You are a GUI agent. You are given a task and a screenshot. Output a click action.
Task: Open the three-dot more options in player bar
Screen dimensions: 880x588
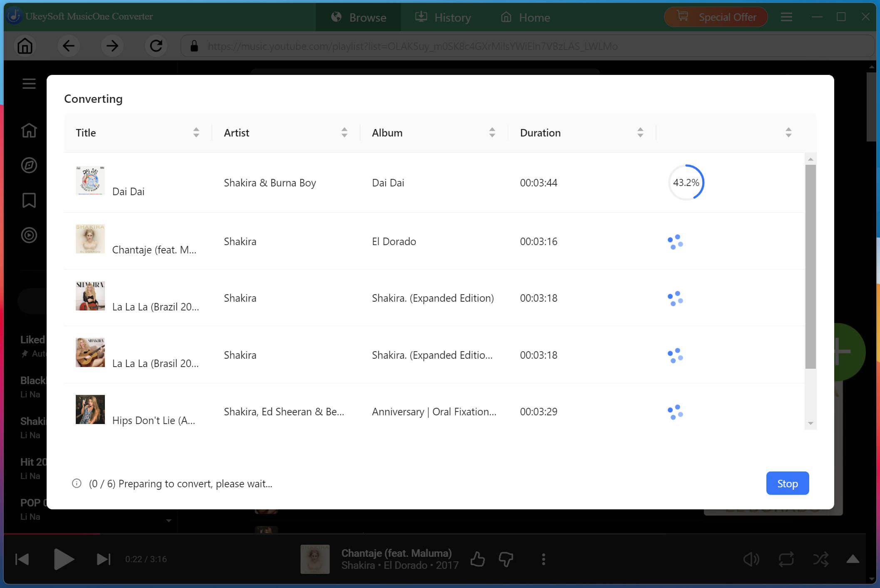click(543, 559)
